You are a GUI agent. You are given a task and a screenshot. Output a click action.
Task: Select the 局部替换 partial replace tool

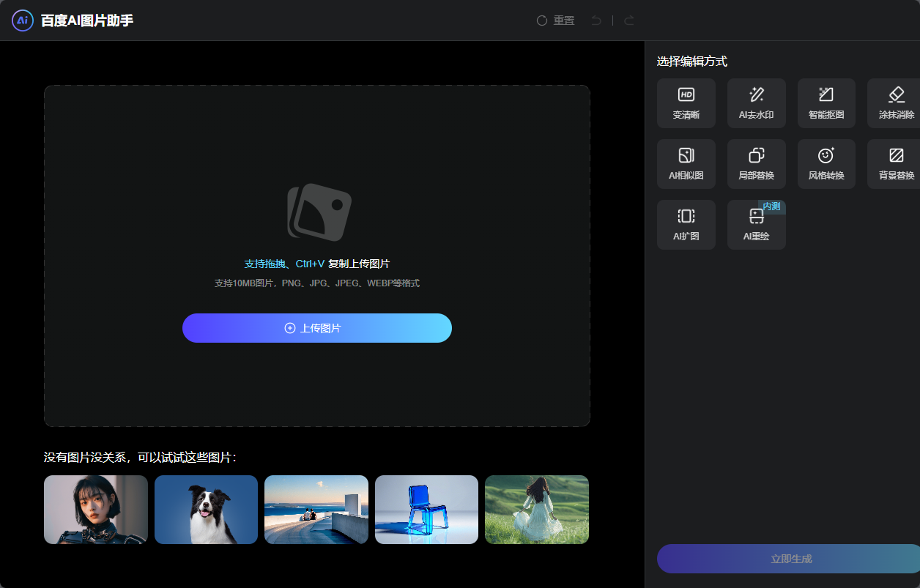click(756, 164)
